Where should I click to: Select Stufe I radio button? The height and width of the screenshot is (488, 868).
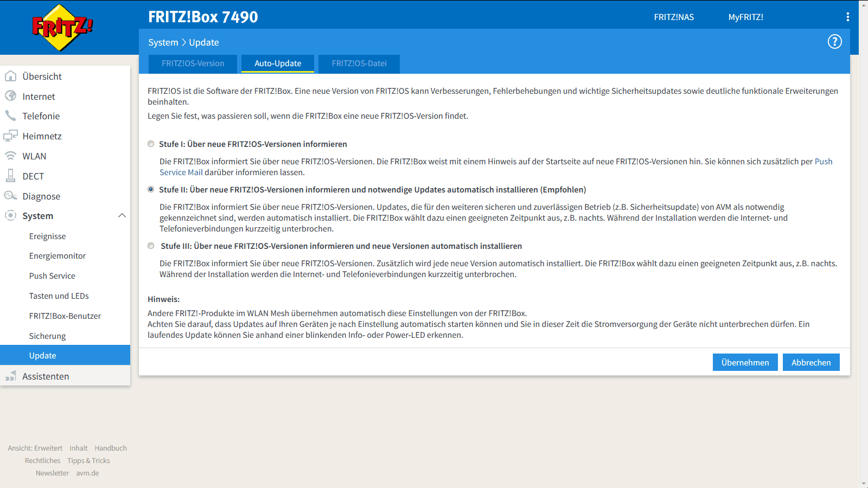point(151,144)
